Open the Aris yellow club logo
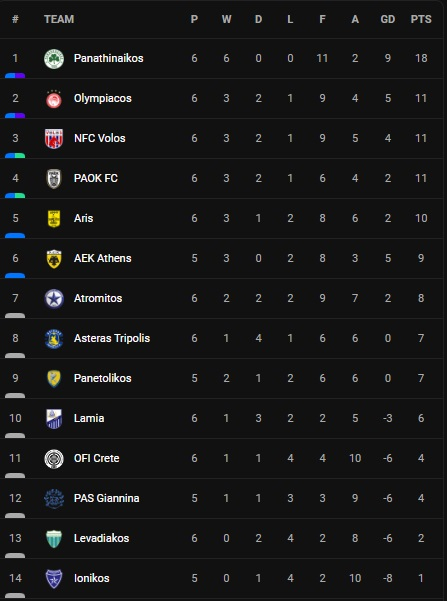Image resolution: width=447 pixels, height=601 pixels. [x=54, y=219]
